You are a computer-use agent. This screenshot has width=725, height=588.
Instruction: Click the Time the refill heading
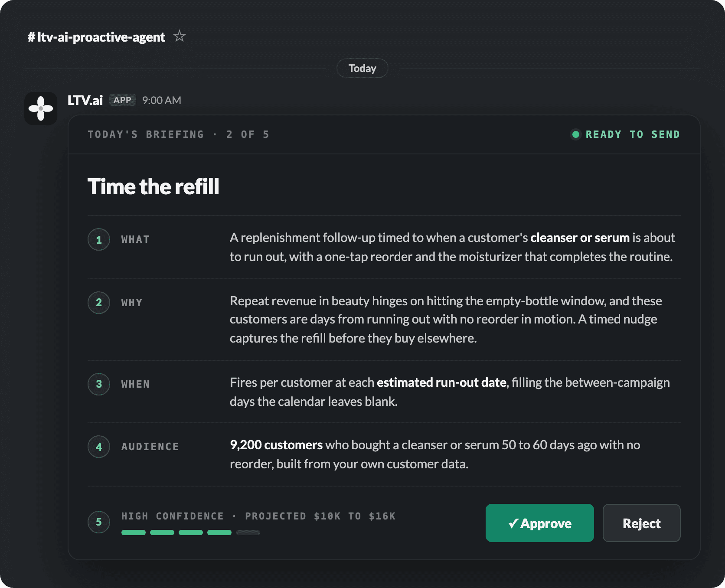[x=153, y=186]
